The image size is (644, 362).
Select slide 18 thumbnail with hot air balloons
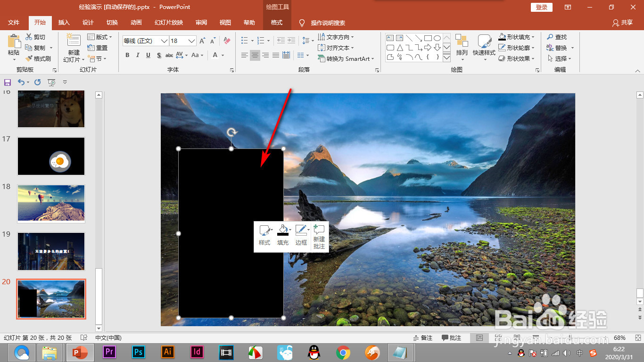51,204
